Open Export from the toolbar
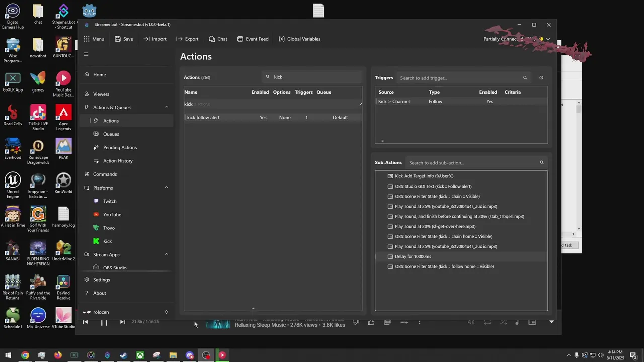644x362 pixels. click(187, 39)
